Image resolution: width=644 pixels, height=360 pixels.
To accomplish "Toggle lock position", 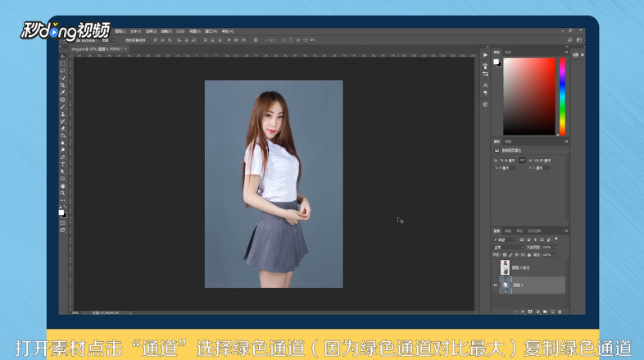I will [x=517, y=255].
